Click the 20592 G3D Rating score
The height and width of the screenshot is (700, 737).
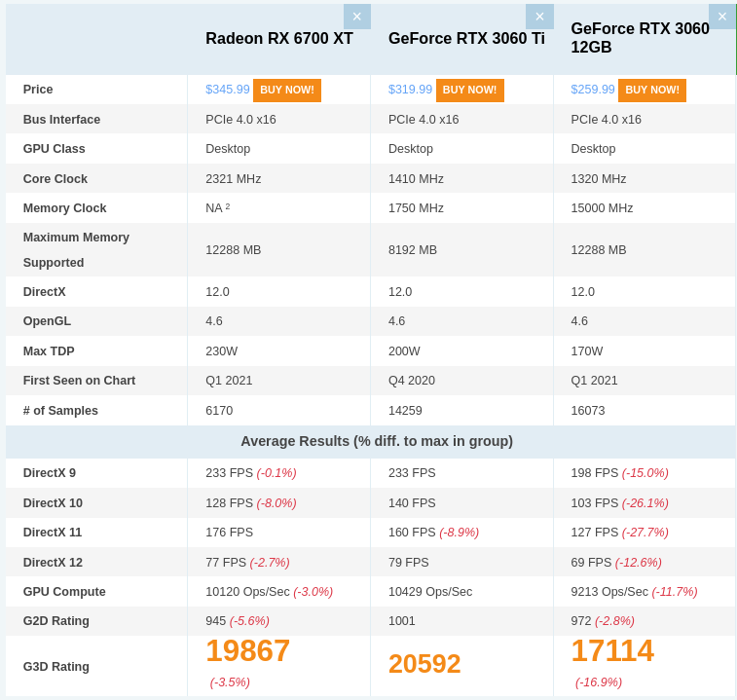point(424,664)
